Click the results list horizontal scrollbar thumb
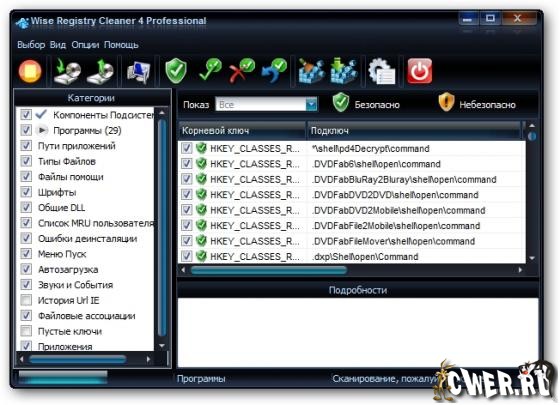Viewport: 560px width, 405px height. (x=269, y=270)
